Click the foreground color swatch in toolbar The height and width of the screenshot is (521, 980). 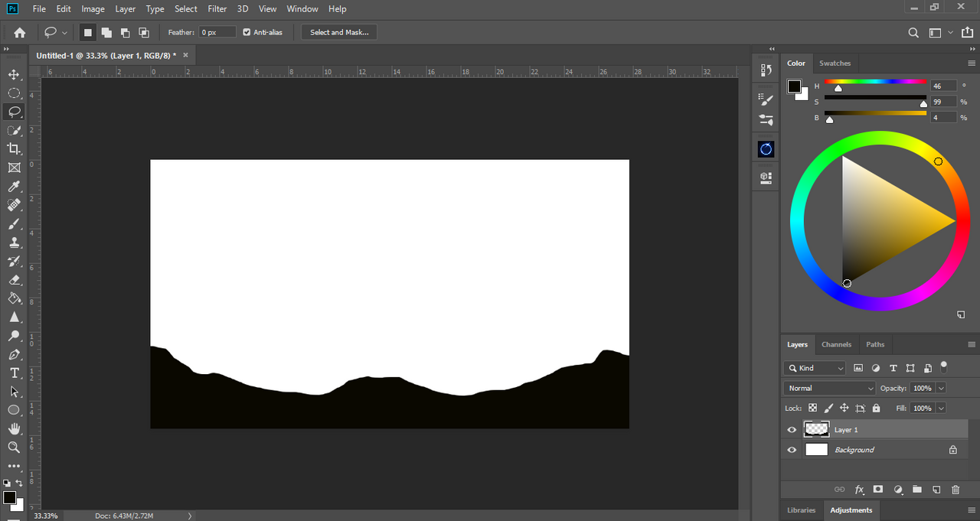click(9, 498)
